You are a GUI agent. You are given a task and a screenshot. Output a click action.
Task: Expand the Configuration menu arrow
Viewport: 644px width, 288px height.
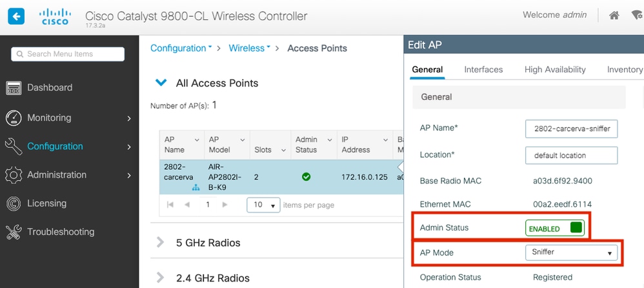point(129,147)
